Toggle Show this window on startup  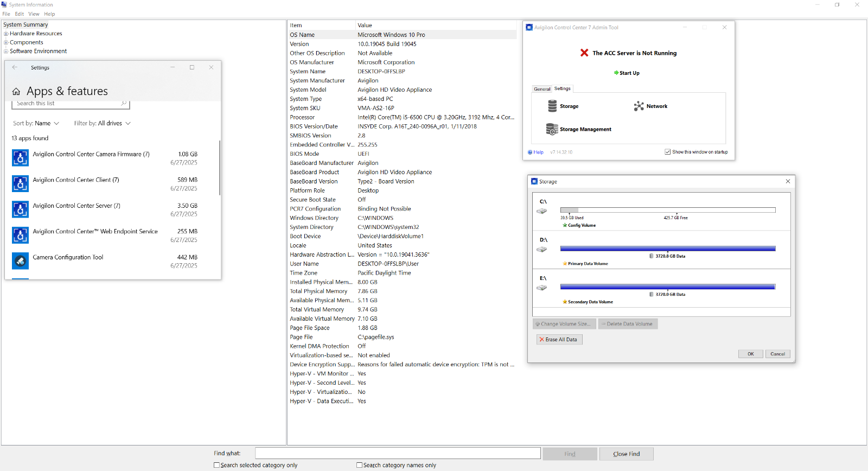[x=668, y=152]
